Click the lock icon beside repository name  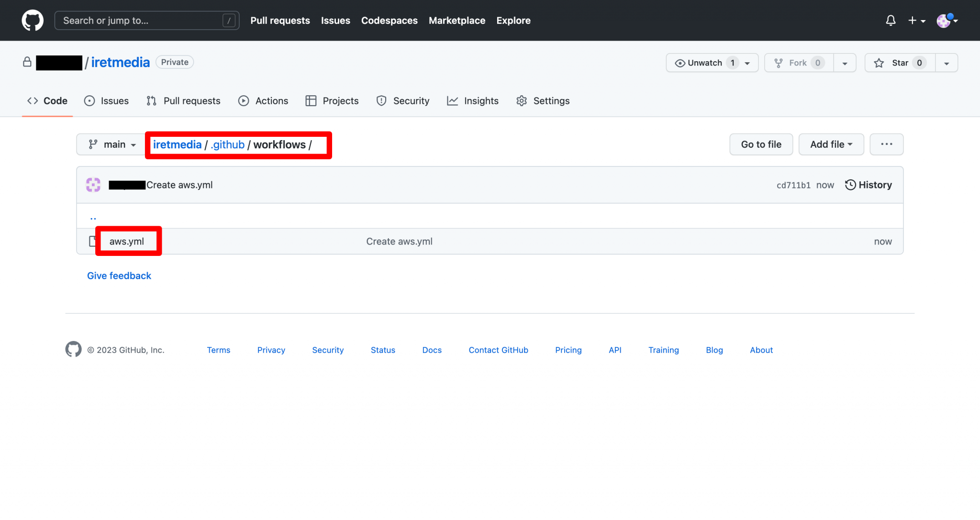pos(27,62)
